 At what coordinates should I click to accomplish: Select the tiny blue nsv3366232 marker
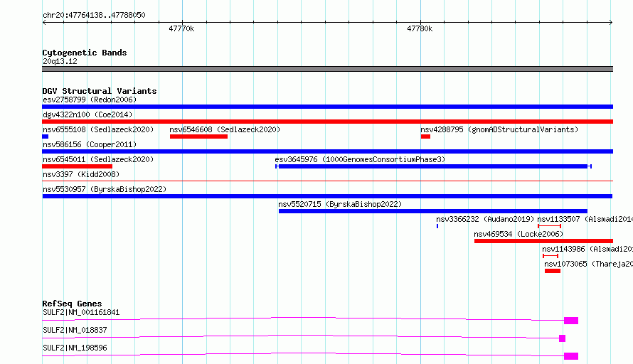437,226
